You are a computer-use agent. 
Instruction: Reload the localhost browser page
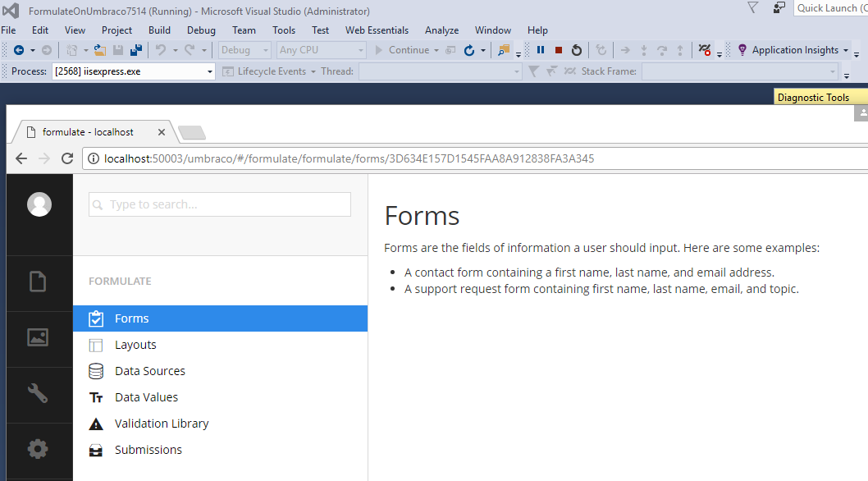(67, 158)
